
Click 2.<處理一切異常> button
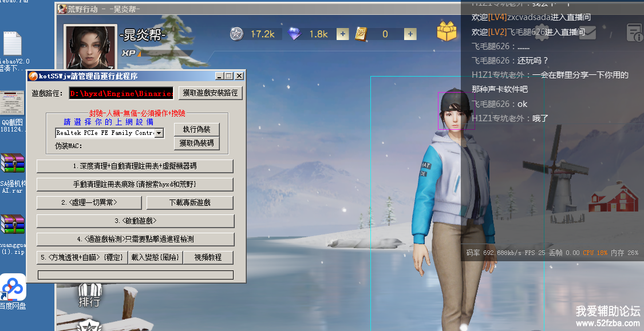[x=89, y=202]
